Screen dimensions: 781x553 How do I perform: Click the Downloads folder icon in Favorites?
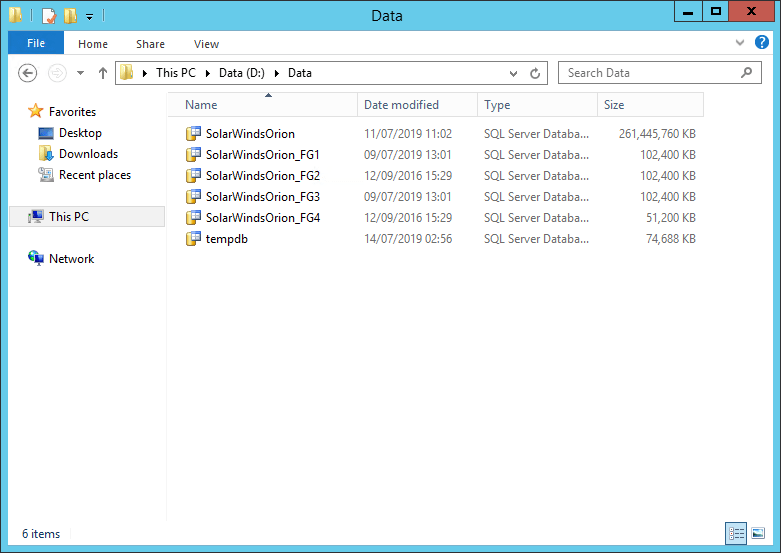pos(46,153)
